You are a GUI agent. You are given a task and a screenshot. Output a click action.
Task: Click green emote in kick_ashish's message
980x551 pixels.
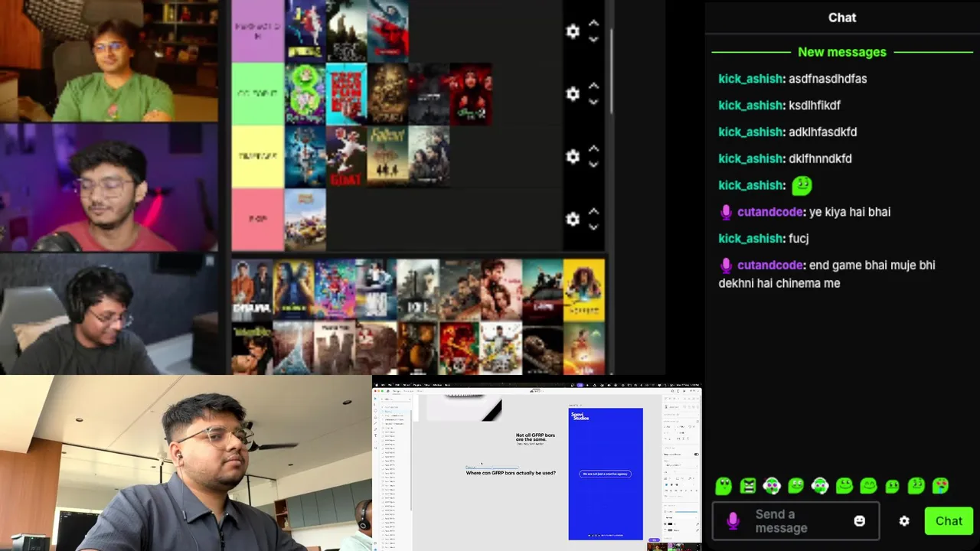pos(801,185)
